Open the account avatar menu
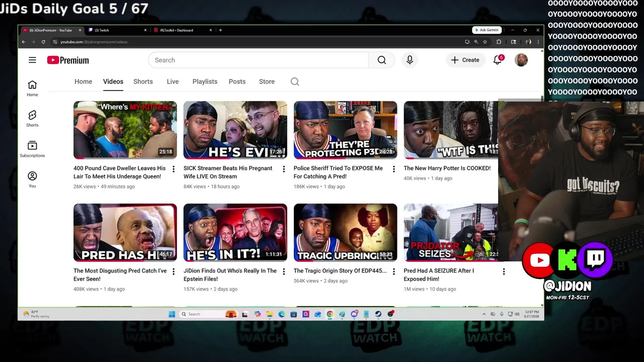Image resolution: width=644 pixels, height=362 pixels. [521, 60]
